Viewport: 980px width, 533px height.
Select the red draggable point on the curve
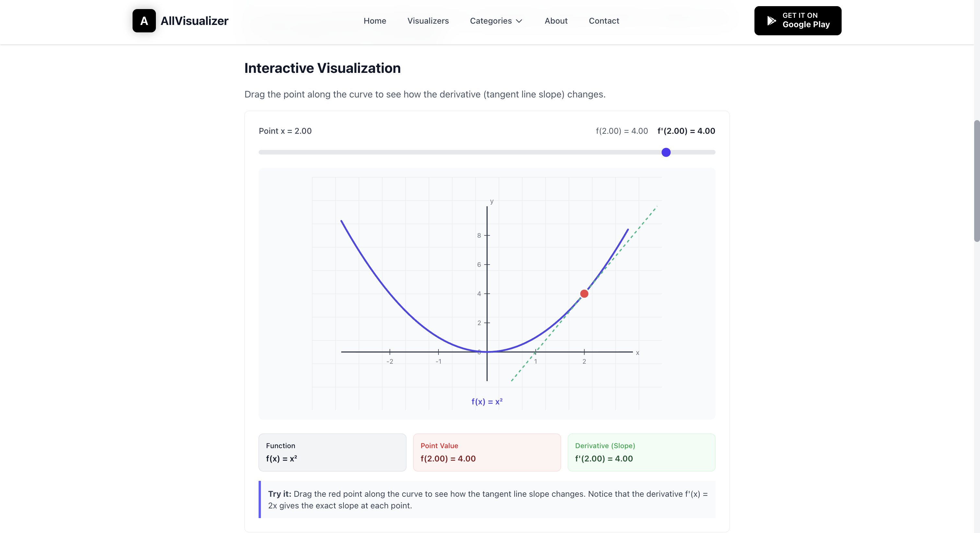pos(584,293)
